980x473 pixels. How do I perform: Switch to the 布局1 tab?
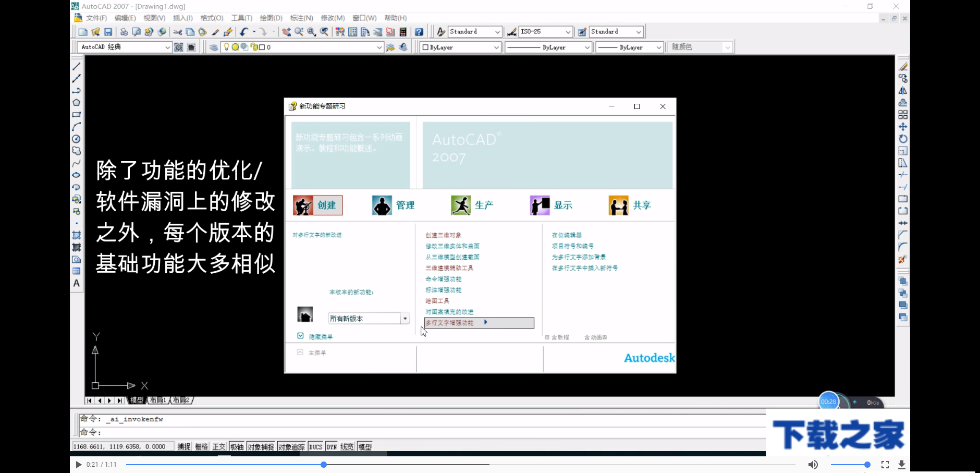pos(159,400)
